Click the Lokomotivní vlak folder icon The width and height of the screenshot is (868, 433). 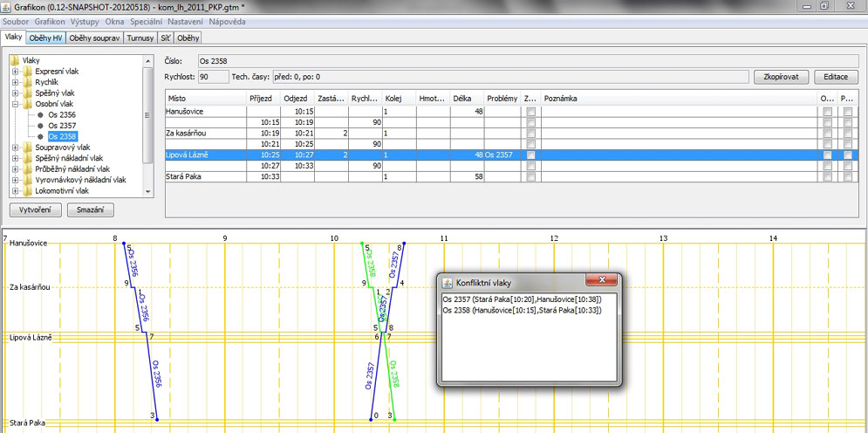click(x=28, y=190)
